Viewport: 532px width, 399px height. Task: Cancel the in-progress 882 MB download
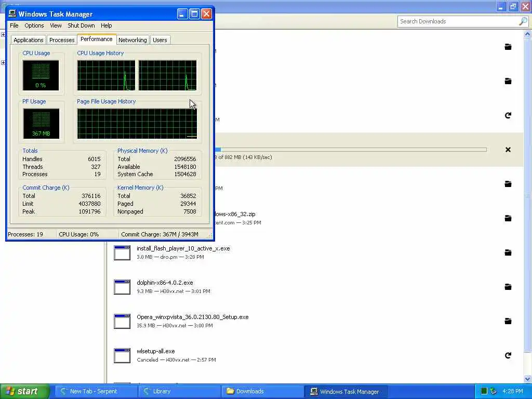[508, 150]
